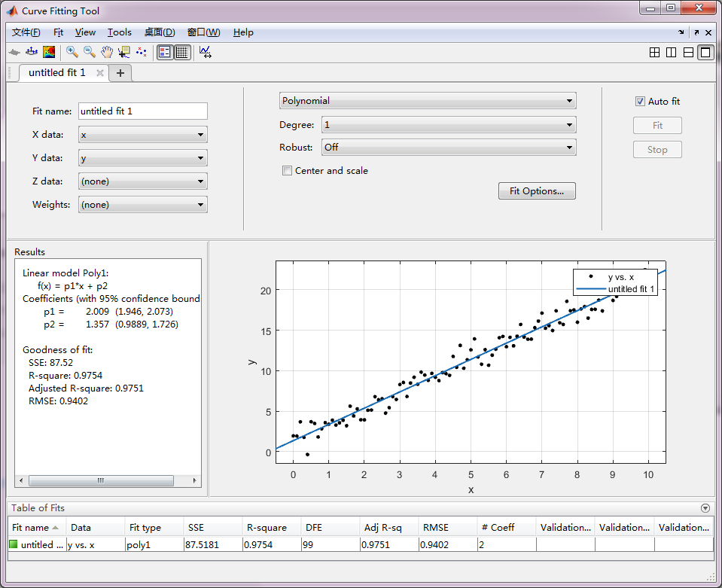Open the X data dropdown
The image size is (722, 588).
(x=143, y=135)
